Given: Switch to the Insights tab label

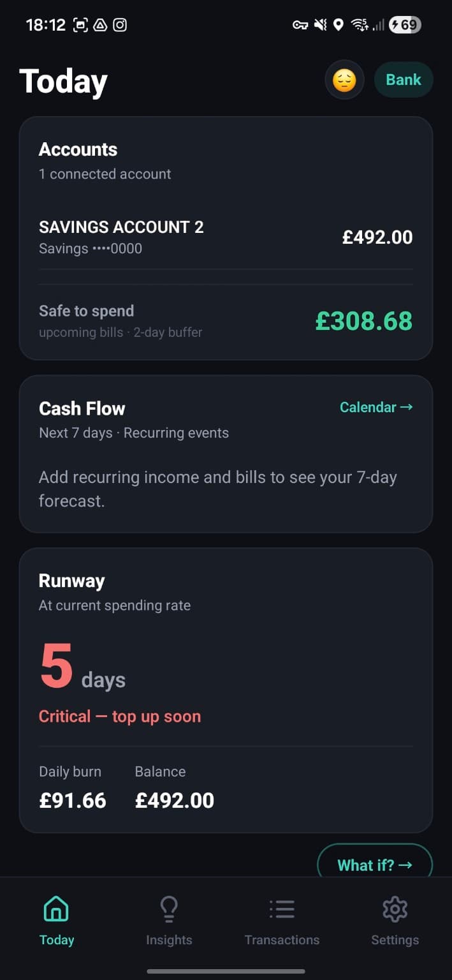Looking at the screenshot, I should pyautogui.click(x=169, y=940).
